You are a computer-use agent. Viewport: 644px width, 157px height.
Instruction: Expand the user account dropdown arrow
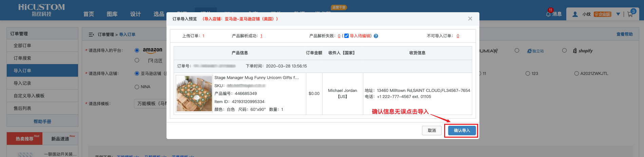click(x=618, y=14)
